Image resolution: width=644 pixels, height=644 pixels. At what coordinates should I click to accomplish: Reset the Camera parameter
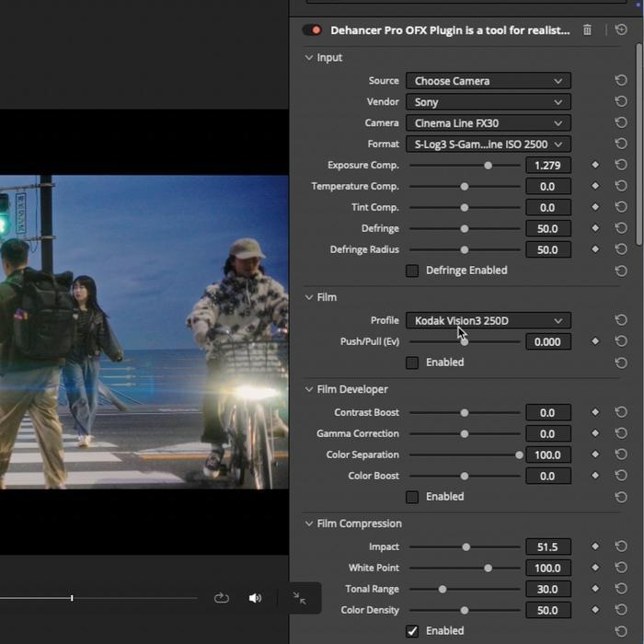point(621,122)
